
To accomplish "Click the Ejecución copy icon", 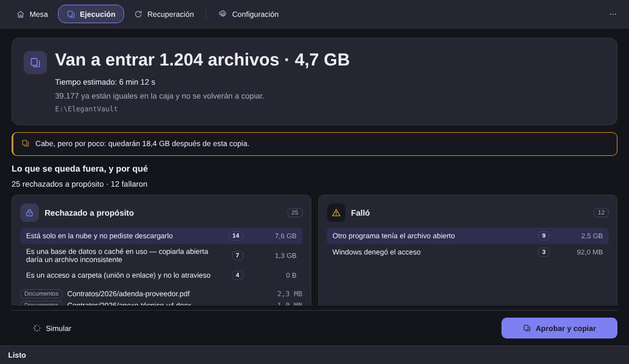I will coord(71,14).
